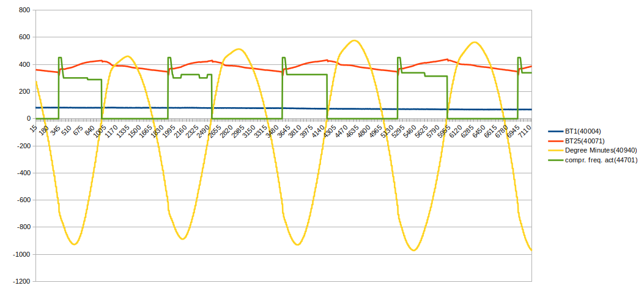Click the 400 label on the Y axis
This screenshot has width=644, height=291.
(x=24, y=65)
